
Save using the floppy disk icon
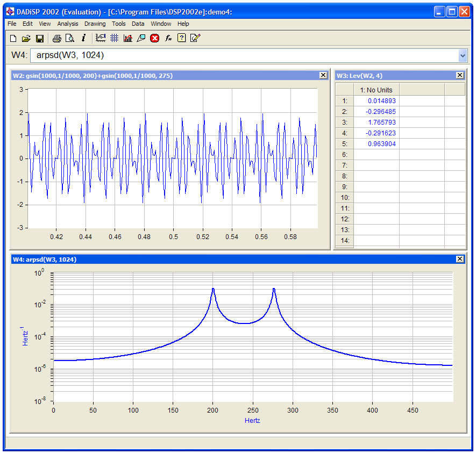(40, 38)
